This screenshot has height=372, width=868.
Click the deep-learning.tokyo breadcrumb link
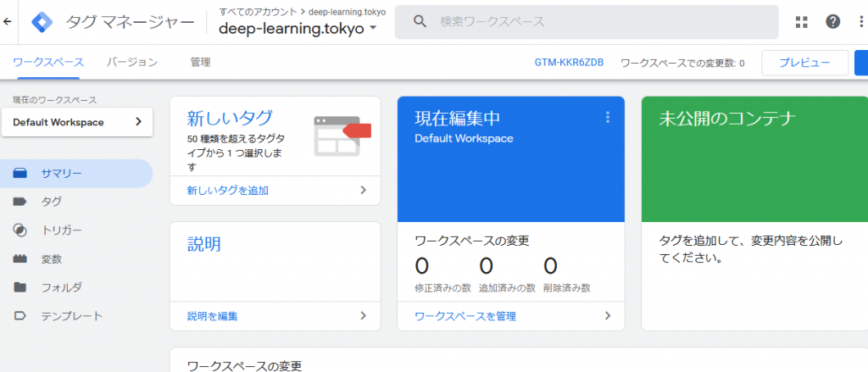click(347, 12)
